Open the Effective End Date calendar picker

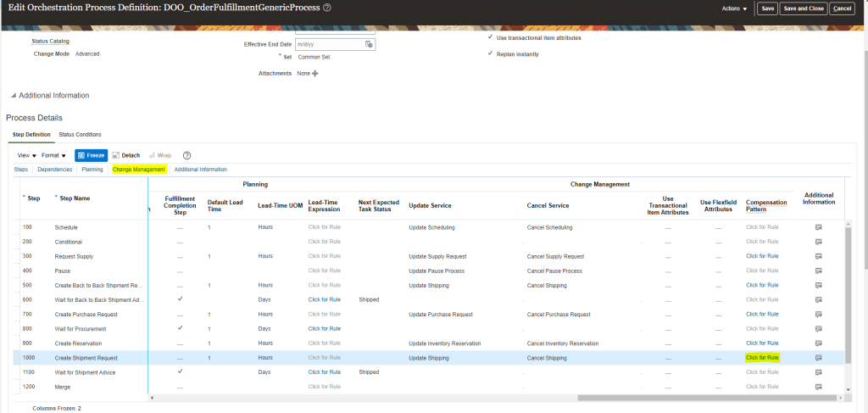tap(369, 44)
